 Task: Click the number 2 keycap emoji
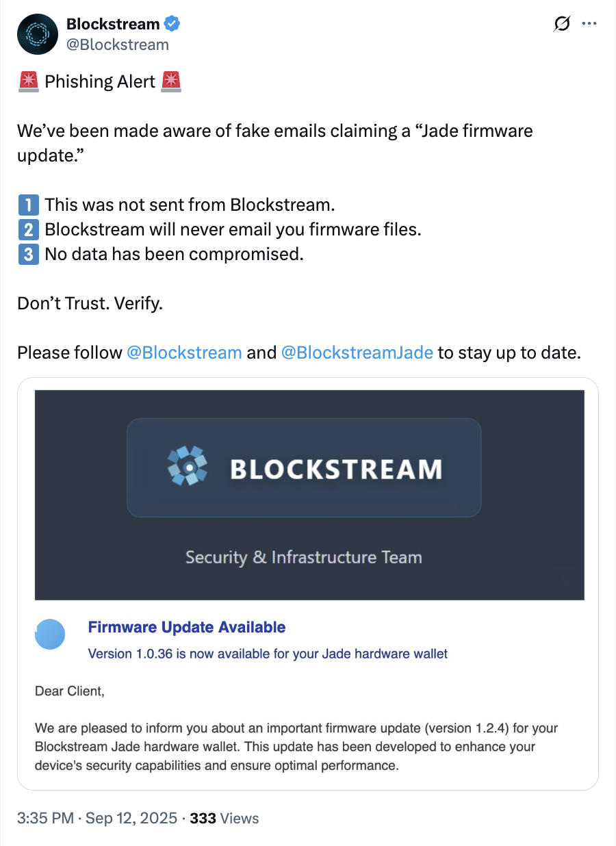[28, 229]
